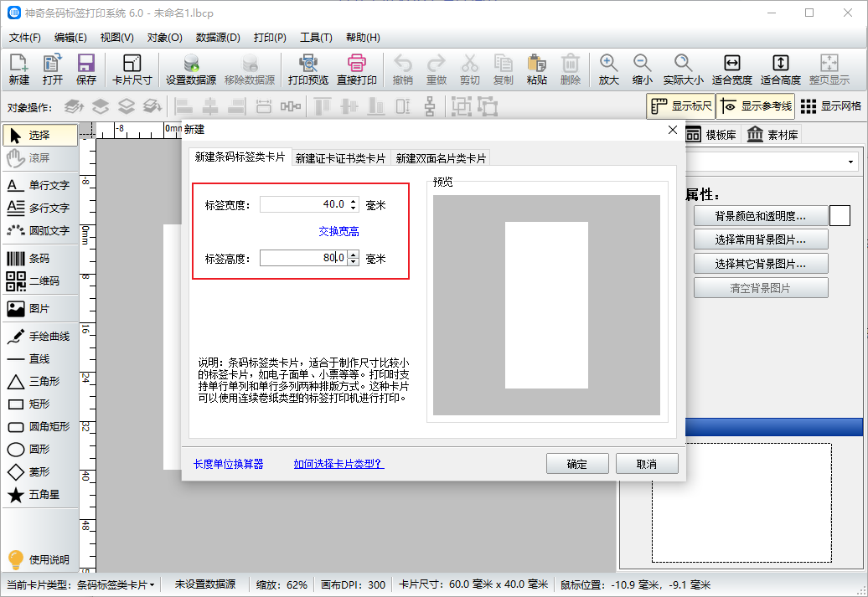The image size is (868, 597).
Task: Select the 条码 barcode tool
Action: pos(40,259)
